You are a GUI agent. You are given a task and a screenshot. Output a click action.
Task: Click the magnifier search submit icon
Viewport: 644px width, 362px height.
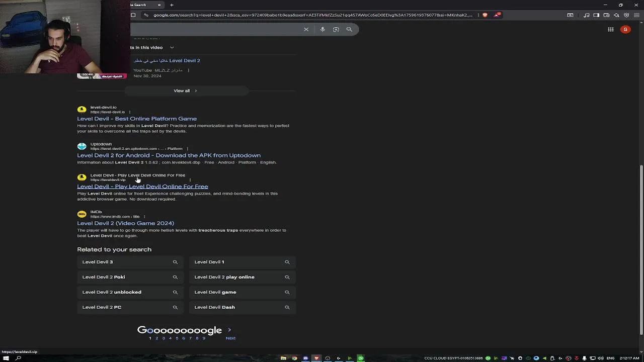coord(349,29)
